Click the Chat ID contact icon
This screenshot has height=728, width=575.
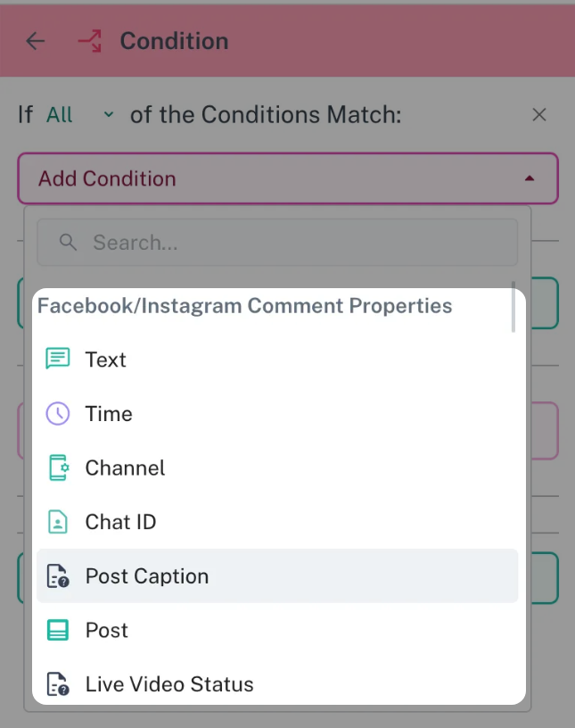[57, 523]
